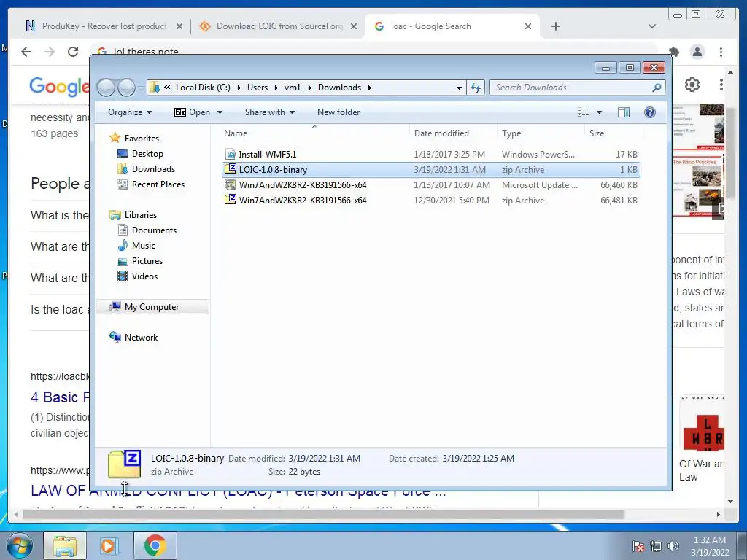Click the Open button with 7z icon
The image size is (747, 560).
coord(192,112)
